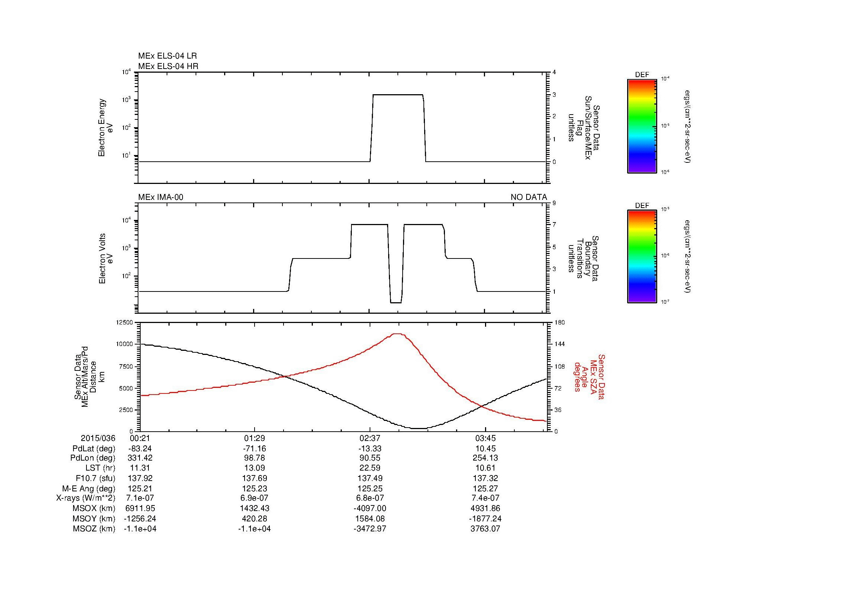
Task: Select the 'MSOZ (km)' row label
Action: click(94, 529)
